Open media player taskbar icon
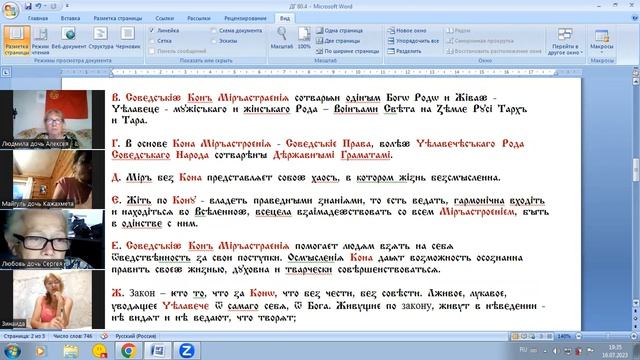Screen dimensions: 640x360 click(x=40, y=351)
